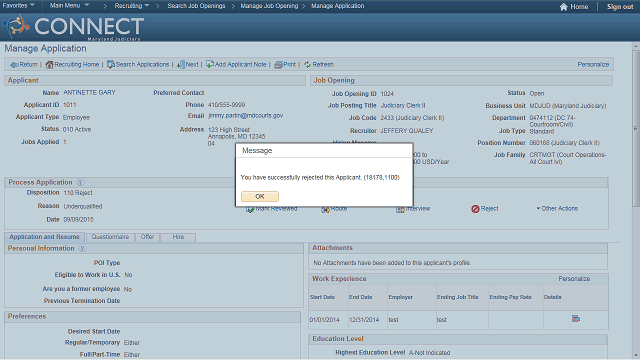Click the Job Opening ID 1024
The image size is (640, 360).
click(x=387, y=93)
